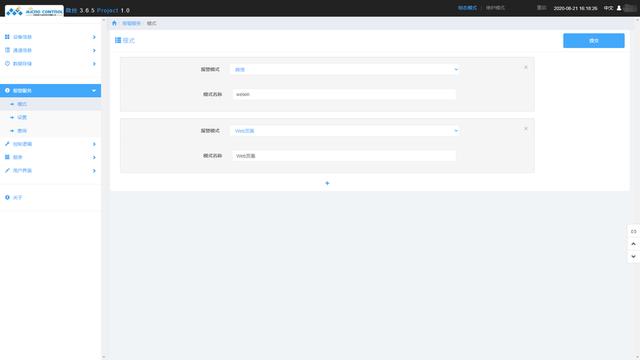Expand the report table-icon sidebar menu chevron
This screenshot has height=360, width=640.
pyautogui.click(x=94, y=157)
